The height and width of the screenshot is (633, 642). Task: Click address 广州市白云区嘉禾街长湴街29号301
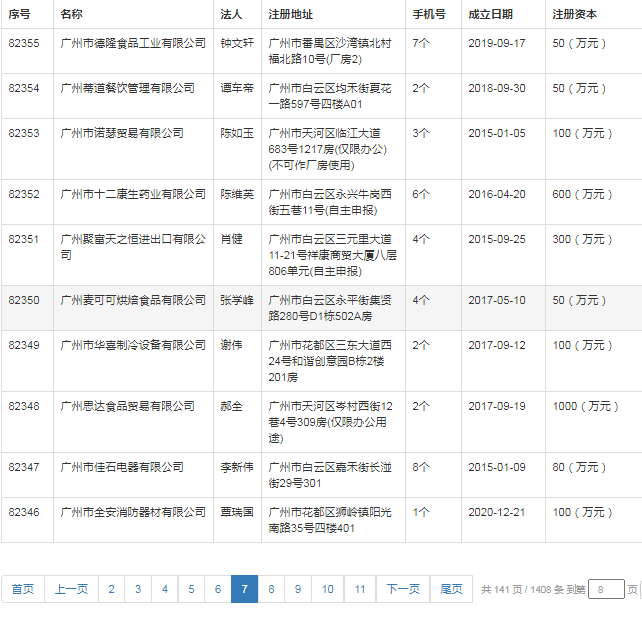(x=330, y=475)
